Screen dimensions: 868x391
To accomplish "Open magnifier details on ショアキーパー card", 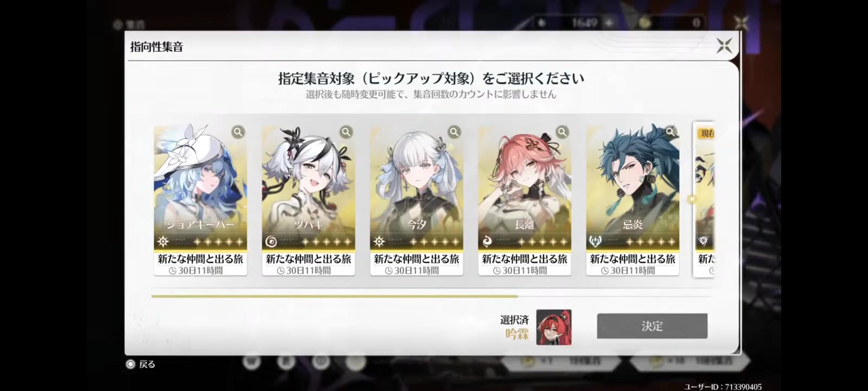I will [x=238, y=132].
